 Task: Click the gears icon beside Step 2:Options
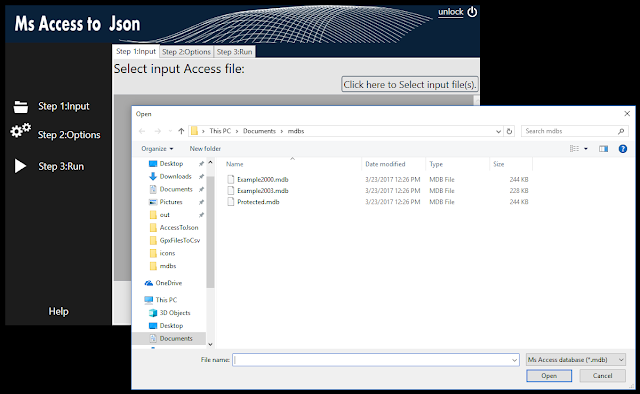coord(20,130)
